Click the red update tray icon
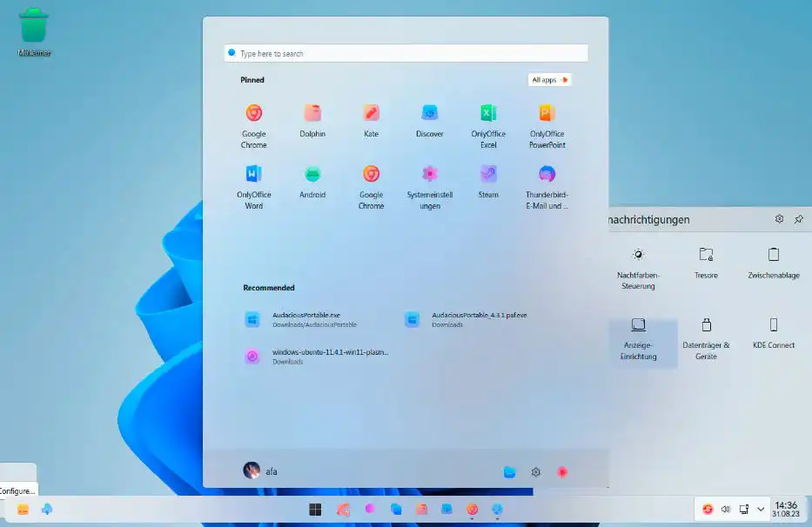The height and width of the screenshot is (527, 812). (708, 510)
